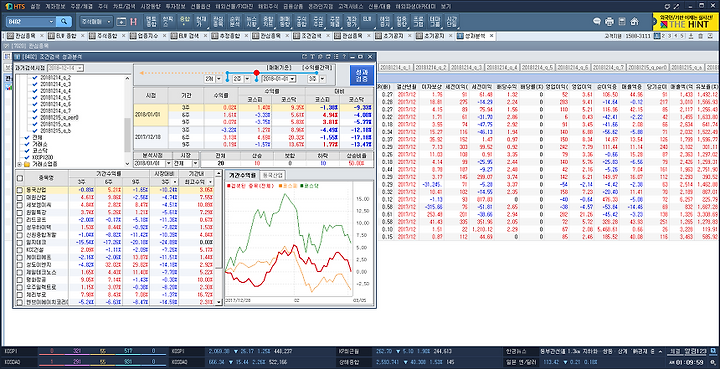Click the red marker on the timeline slider
Image resolution: width=720 pixels, height=369 pixels.
256,73
